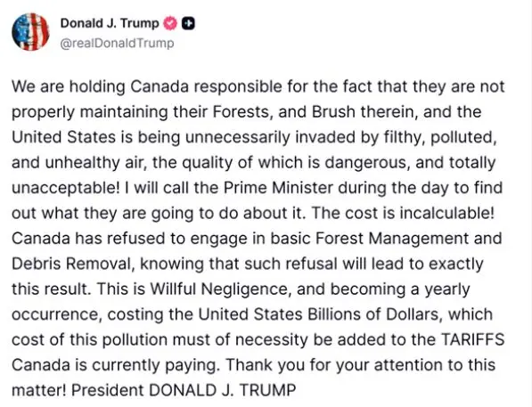532x407 pixels.
Task: Open the Donald J. Trump display name
Action: [x=110, y=23]
